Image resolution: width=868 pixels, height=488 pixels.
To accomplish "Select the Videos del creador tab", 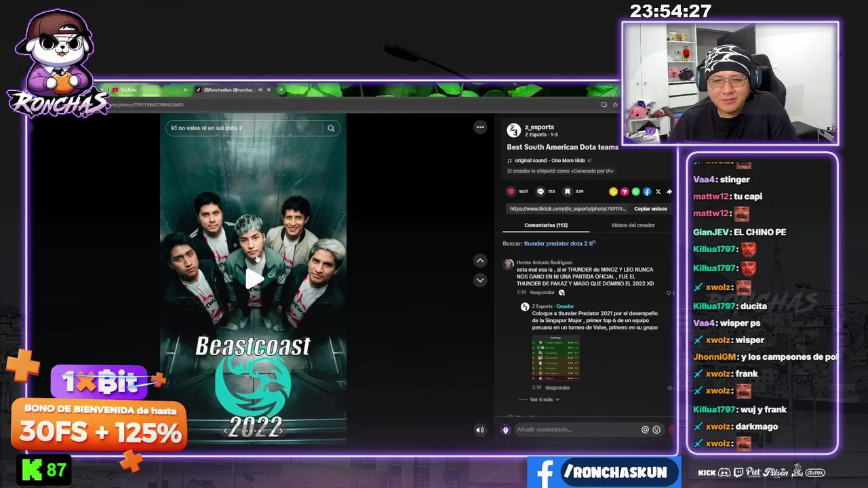I will coord(633,225).
